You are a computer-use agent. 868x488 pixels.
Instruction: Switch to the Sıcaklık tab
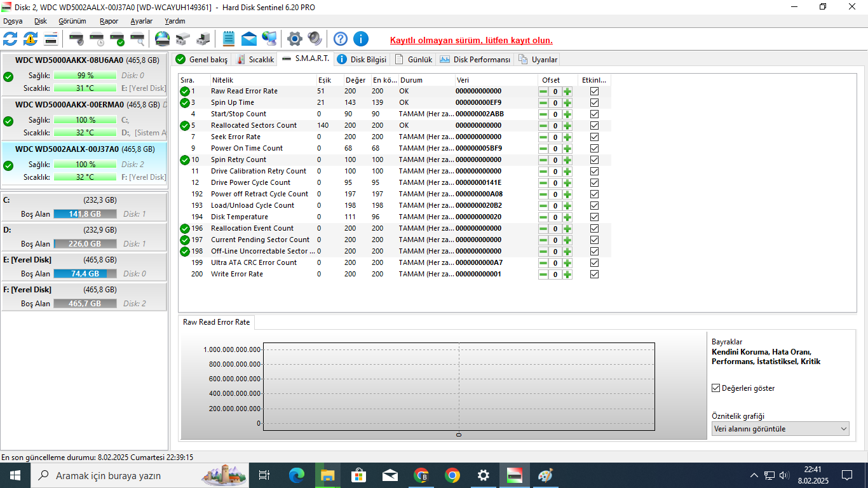pyautogui.click(x=255, y=60)
